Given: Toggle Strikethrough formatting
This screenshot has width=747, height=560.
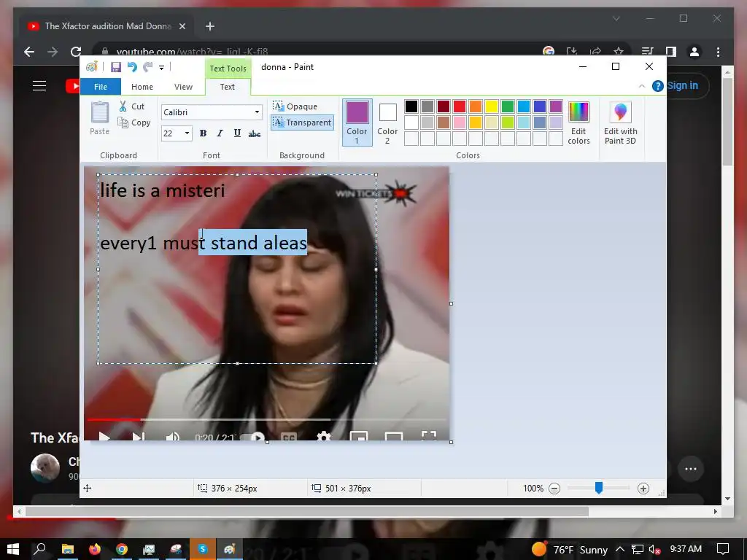Looking at the screenshot, I should click(255, 134).
